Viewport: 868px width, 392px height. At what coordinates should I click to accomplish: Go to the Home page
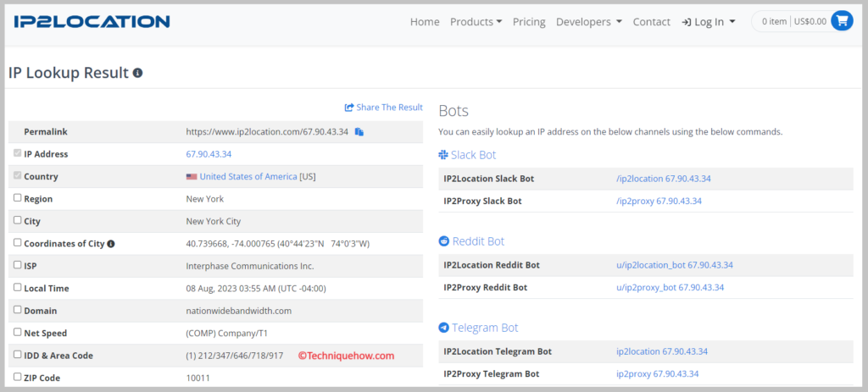click(x=425, y=21)
